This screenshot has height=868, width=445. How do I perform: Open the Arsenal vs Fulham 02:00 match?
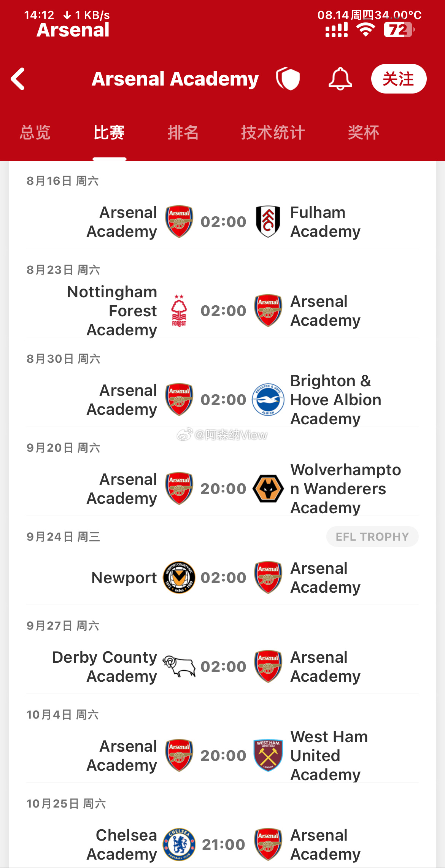pyautogui.click(x=222, y=222)
